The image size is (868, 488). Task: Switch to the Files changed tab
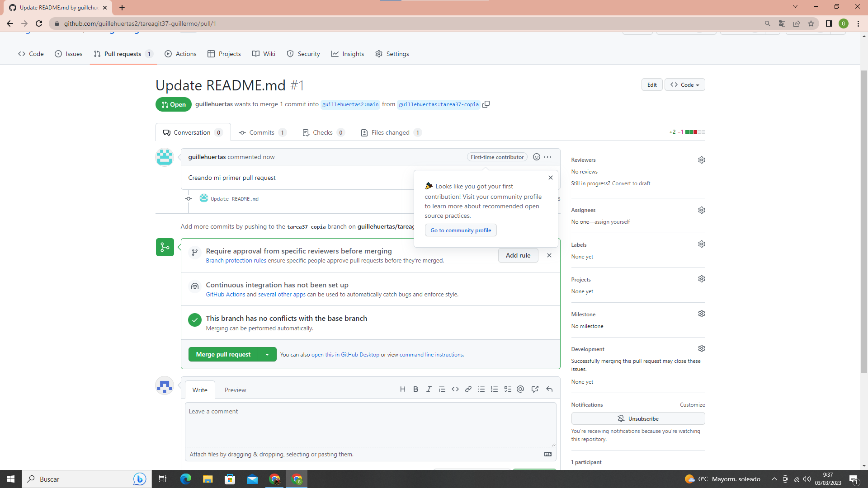tap(390, 132)
